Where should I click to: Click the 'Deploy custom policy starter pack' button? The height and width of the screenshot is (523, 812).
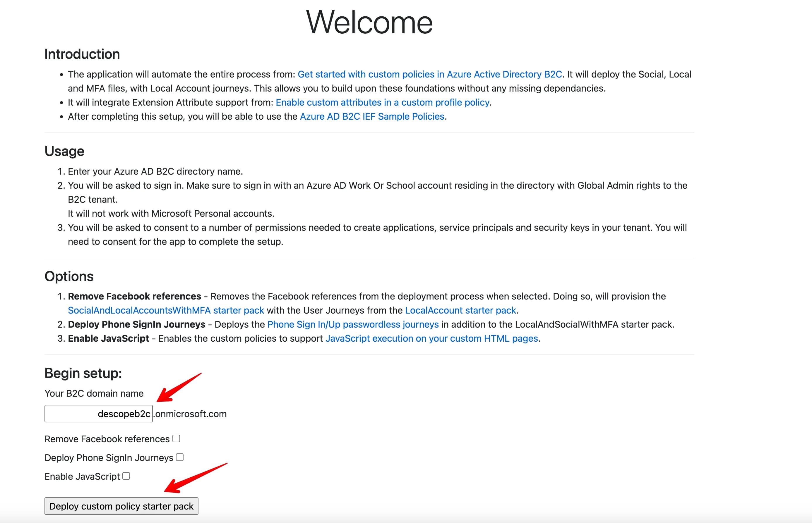click(121, 506)
